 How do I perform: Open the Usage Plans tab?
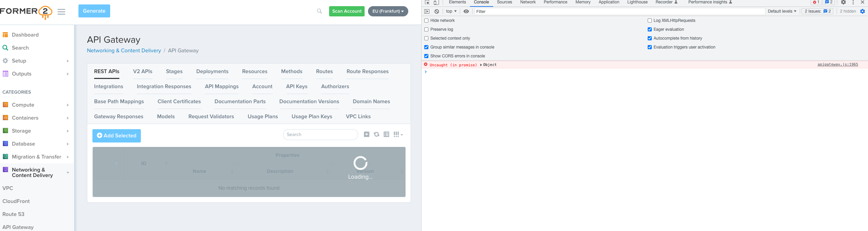point(263,117)
